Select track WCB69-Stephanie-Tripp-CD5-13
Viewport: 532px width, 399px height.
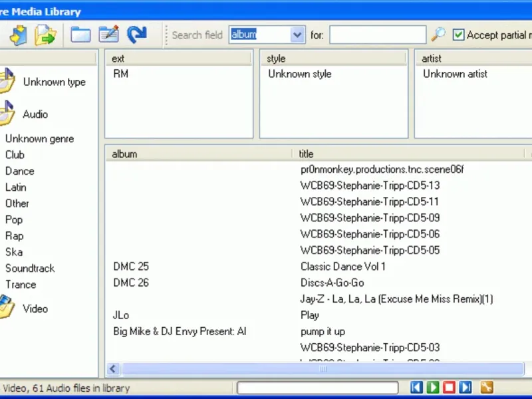click(370, 186)
